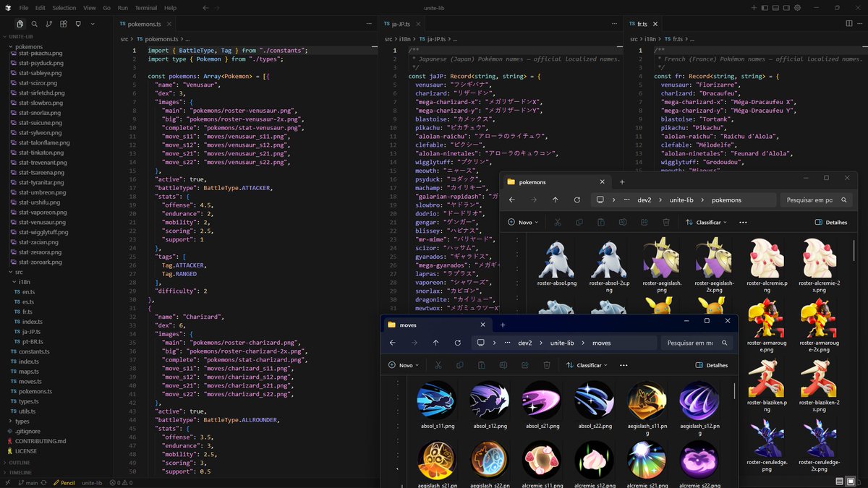Click the Detalhes button in the moves window
Image resolution: width=868 pixels, height=488 pixels.
coord(714,365)
